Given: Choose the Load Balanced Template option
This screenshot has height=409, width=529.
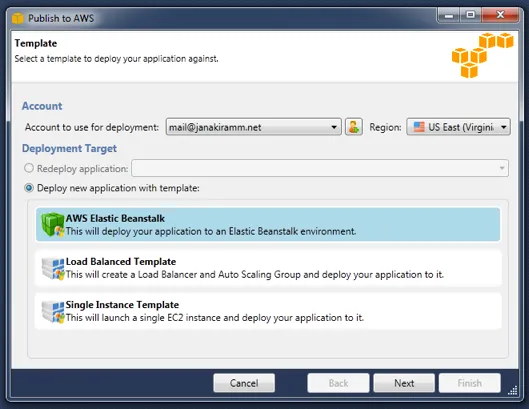Looking at the screenshot, I should click(x=268, y=268).
